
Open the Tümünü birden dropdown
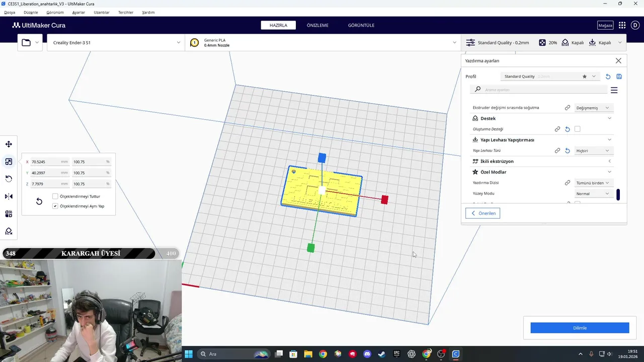(x=593, y=183)
